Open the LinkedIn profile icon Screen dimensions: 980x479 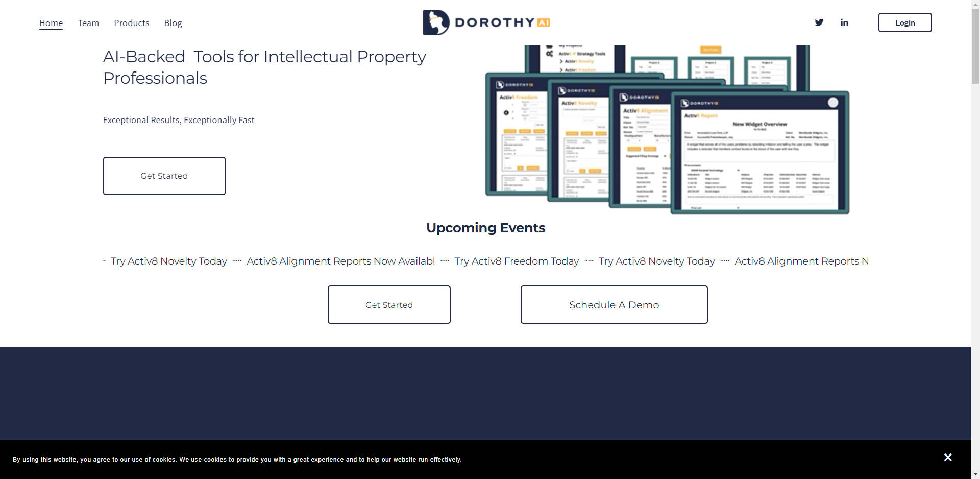[x=844, y=22]
